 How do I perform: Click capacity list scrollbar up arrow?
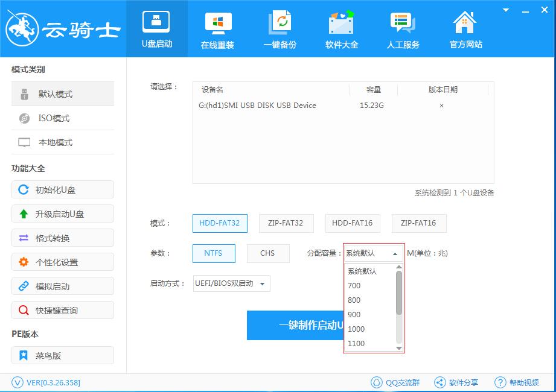click(399, 267)
